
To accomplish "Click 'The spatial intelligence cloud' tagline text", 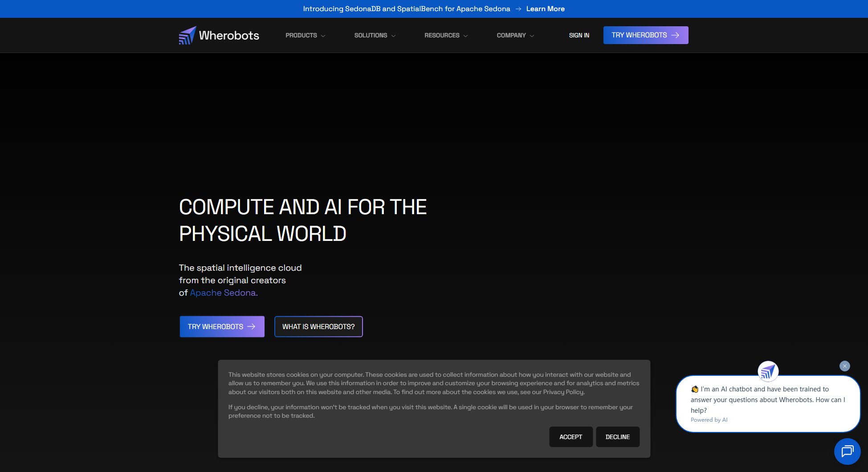I will [240, 268].
